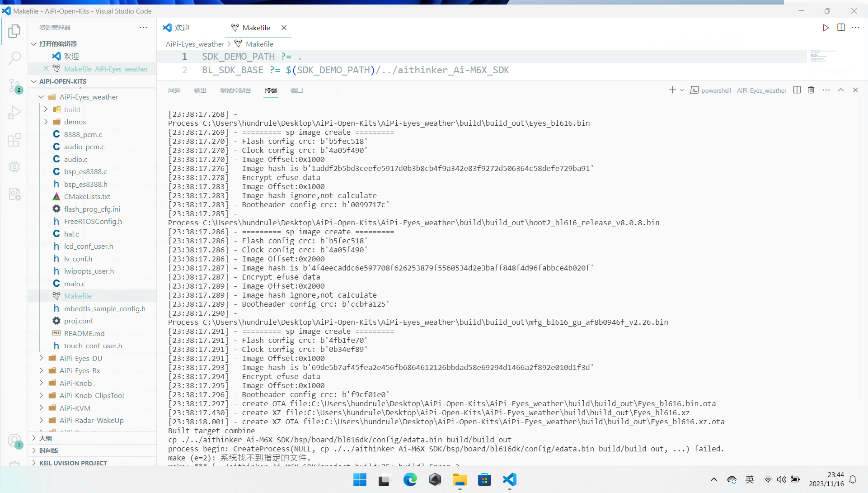Switch to the Ports panel tab
868x493 pixels.
pos(297,90)
